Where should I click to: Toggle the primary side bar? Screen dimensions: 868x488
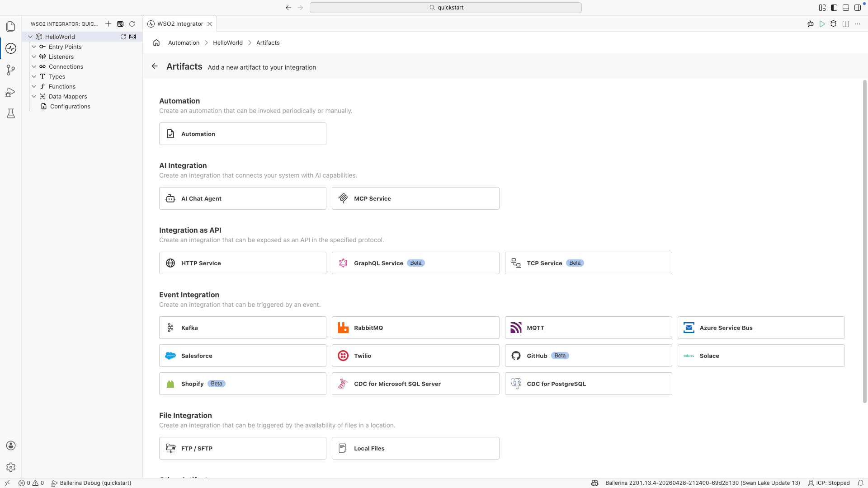click(834, 8)
